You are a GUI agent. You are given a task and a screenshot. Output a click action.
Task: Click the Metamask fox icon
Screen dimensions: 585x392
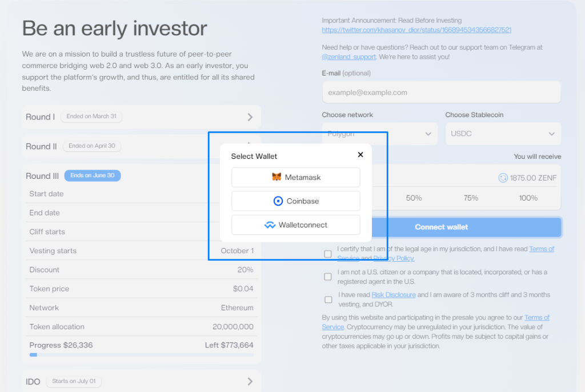pyautogui.click(x=277, y=177)
